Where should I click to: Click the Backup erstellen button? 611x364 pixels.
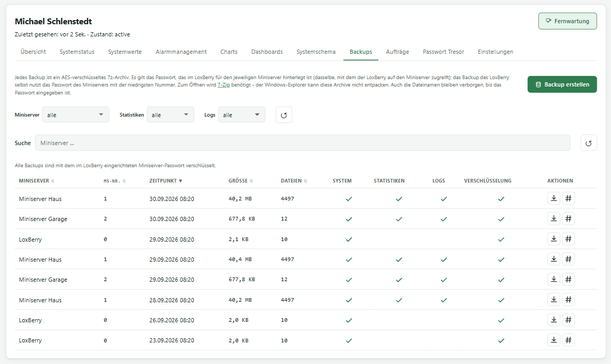pyautogui.click(x=562, y=84)
